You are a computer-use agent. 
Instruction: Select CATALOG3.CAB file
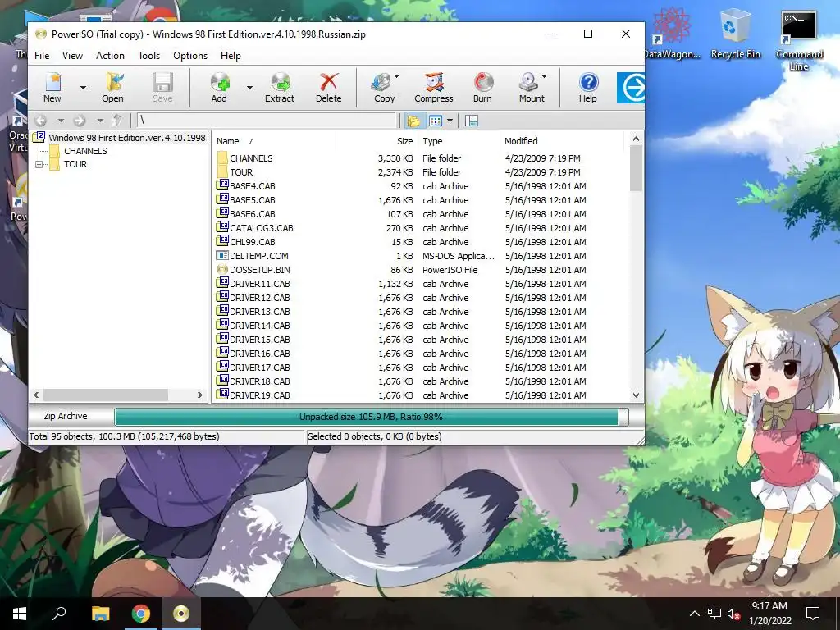(x=262, y=228)
